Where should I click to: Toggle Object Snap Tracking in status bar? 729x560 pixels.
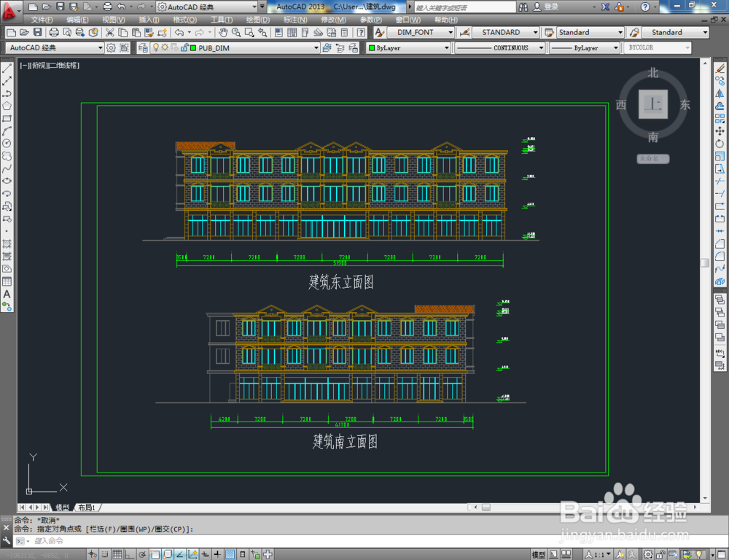coord(180,554)
